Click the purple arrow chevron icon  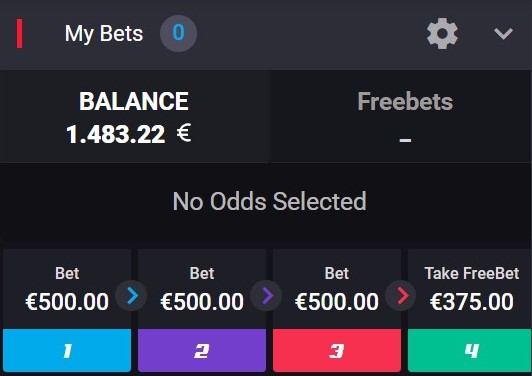266,296
